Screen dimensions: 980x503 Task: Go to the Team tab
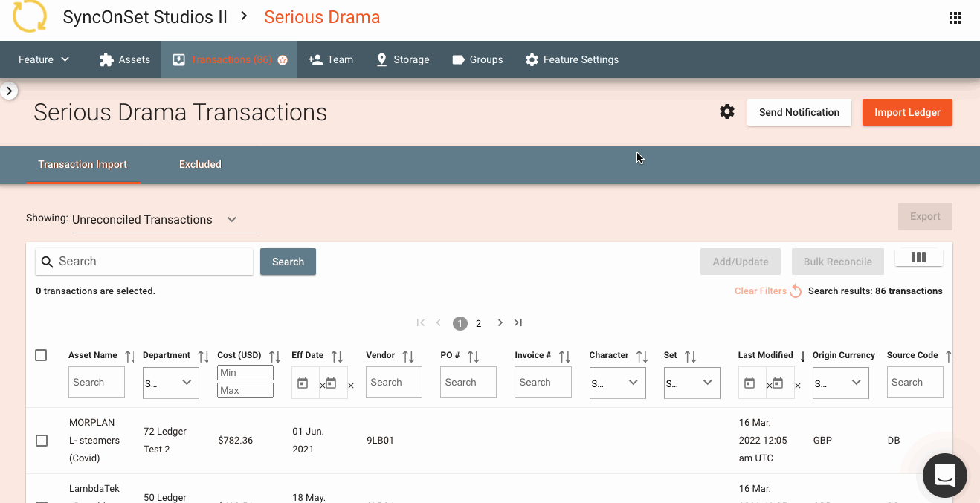tap(331, 59)
